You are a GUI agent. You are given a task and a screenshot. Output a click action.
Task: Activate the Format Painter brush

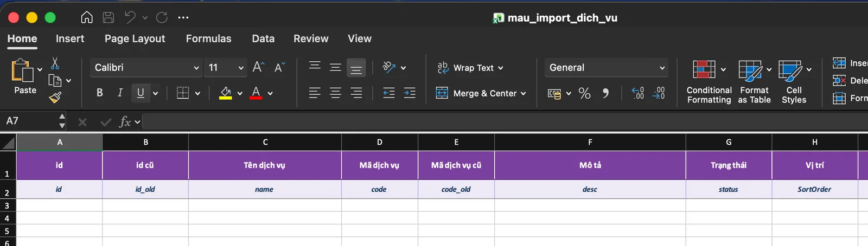55,98
